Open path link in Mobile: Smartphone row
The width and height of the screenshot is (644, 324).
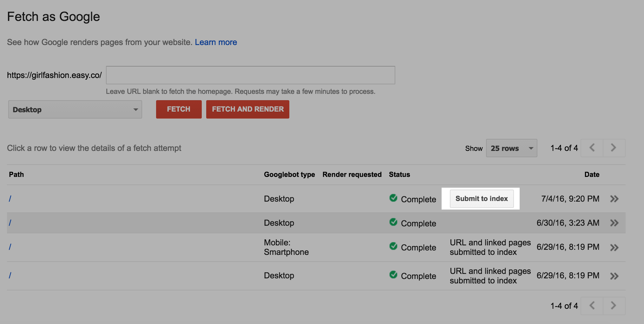pos(10,247)
